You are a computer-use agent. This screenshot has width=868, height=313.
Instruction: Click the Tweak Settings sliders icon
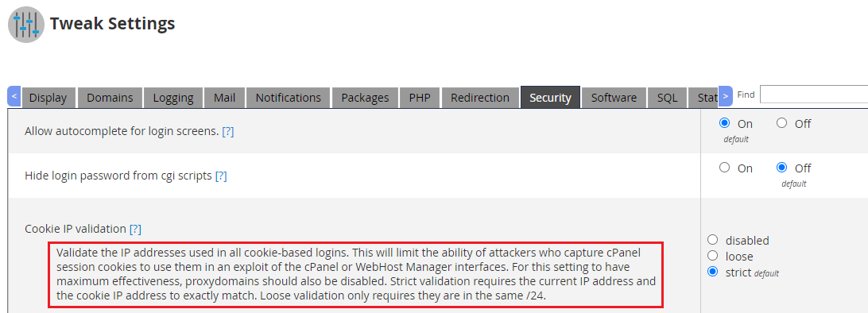26,25
